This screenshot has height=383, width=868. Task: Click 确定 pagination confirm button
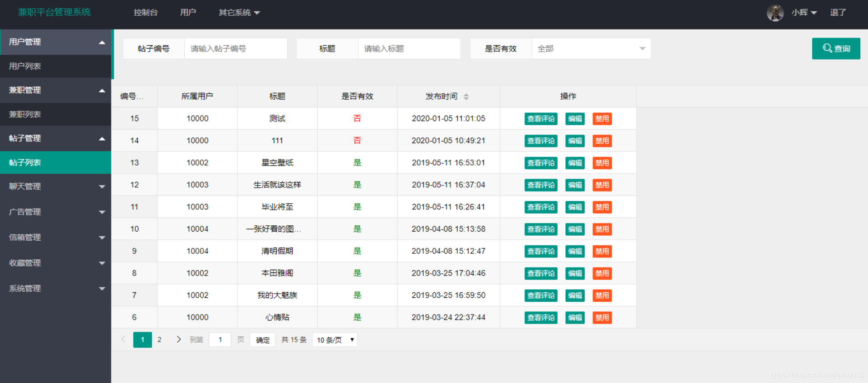263,340
